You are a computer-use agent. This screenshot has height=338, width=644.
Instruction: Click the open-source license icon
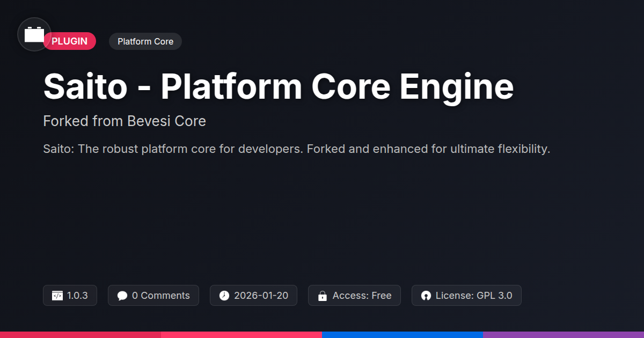click(426, 296)
